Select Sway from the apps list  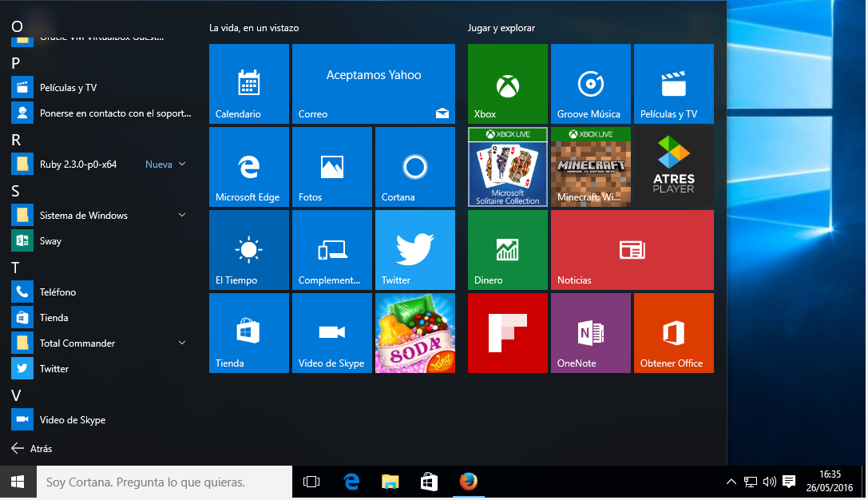pyautogui.click(x=49, y=240)
